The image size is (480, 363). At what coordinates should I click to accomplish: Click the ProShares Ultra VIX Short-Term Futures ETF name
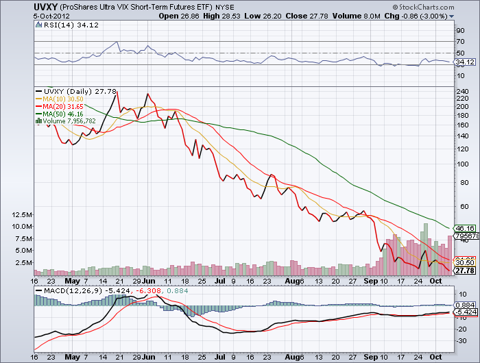click(136, 7)
